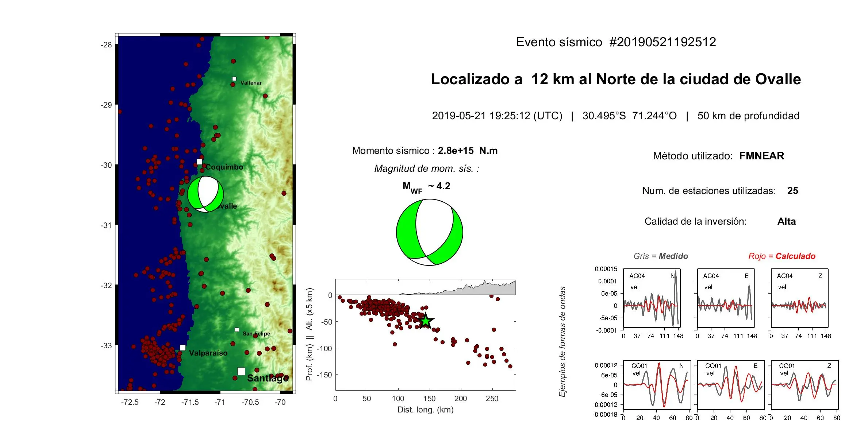
Task: Click the 'Método utilizado:' label
Action: point(693,156)
